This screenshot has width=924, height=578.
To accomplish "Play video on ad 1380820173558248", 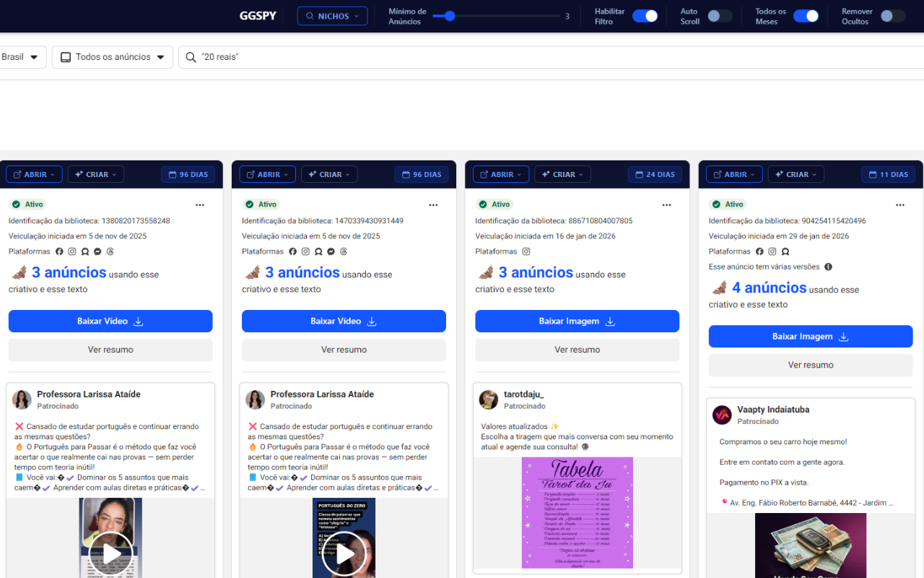I will (x=110, y=554).
